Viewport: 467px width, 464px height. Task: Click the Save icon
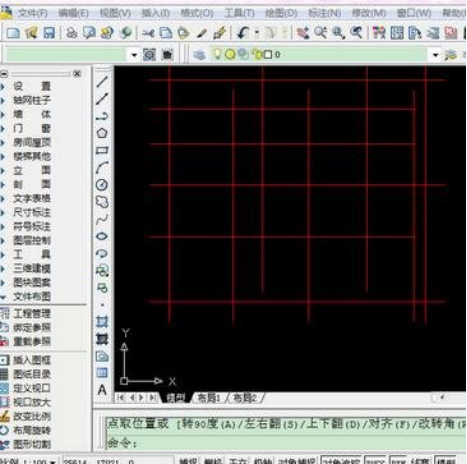coord(49,33)
